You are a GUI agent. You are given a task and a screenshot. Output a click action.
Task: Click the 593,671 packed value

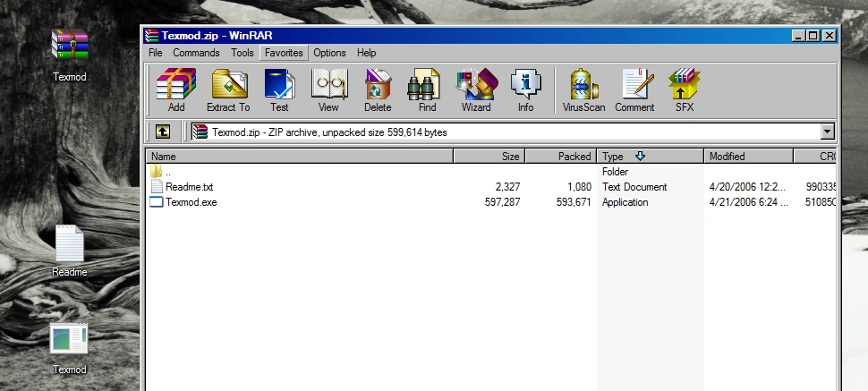point(574,202)
